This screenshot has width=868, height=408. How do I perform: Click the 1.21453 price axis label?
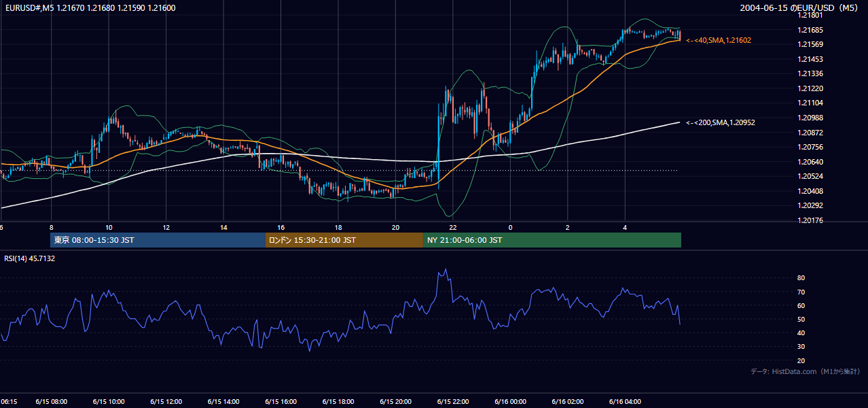pos(809,59)
